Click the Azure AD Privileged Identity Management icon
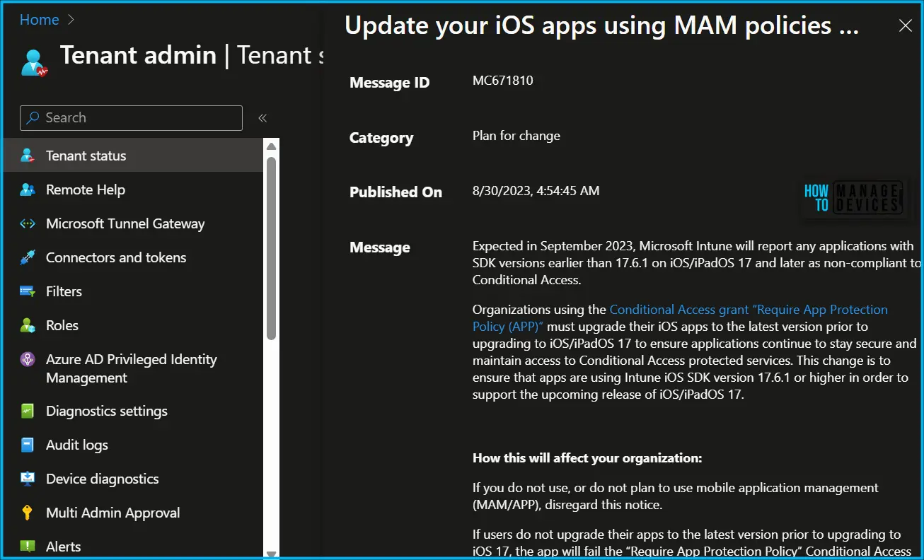Image resolution: width=924 pixels, height=560 pixels. (x=28, y=359)
